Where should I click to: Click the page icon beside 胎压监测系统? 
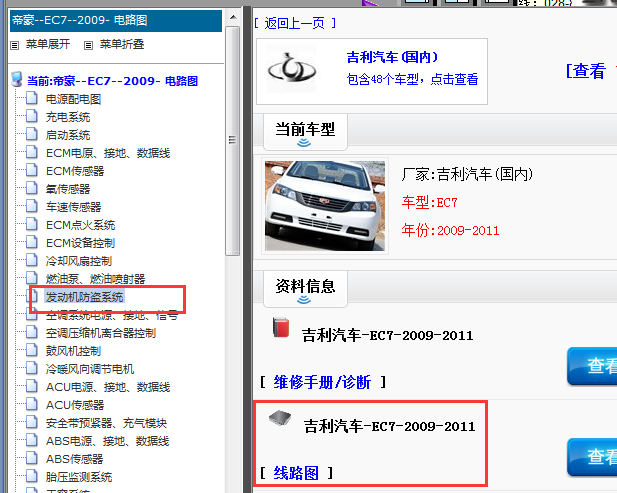pos(32,476)
